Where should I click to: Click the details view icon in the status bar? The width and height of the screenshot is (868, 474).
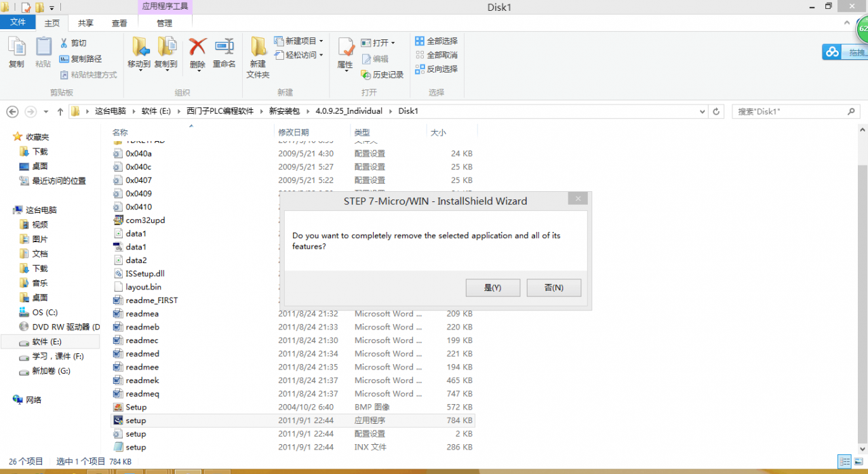[844, 461]
